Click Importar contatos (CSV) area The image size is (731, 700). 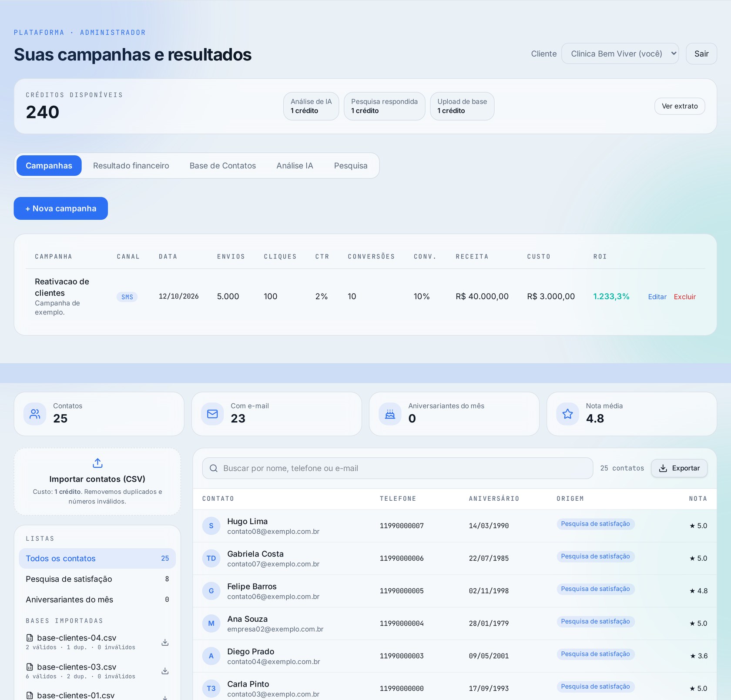97,482
